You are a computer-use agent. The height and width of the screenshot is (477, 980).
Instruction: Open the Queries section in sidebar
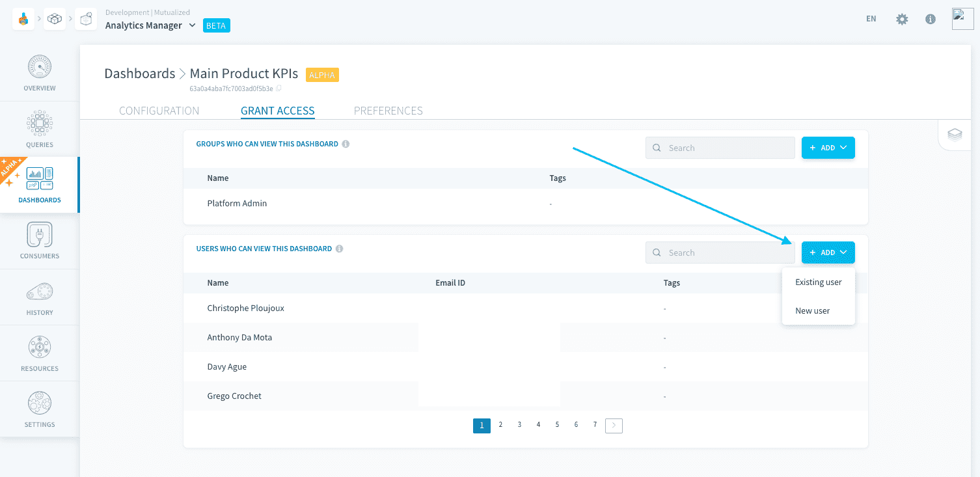coord(40,129)
